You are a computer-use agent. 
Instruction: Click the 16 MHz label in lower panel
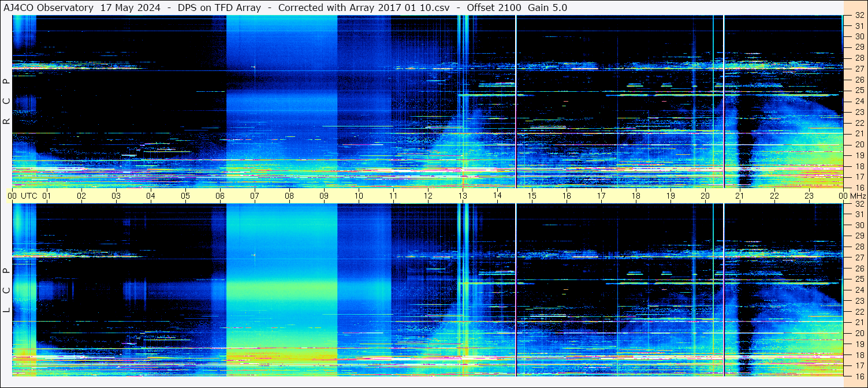click(859, 376)
